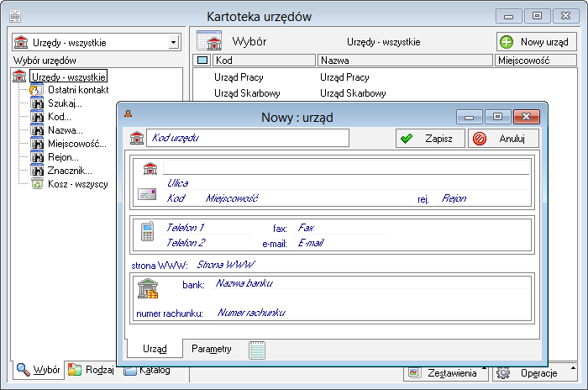
Task: Click the binoculars icon beside Kod...
Action: [x=37, y=117]
